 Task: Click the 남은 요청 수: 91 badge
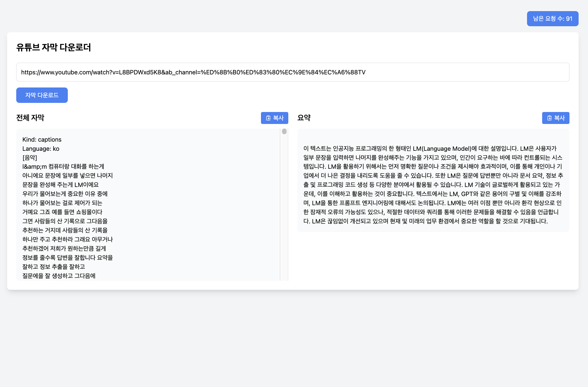tap(552, 19)
